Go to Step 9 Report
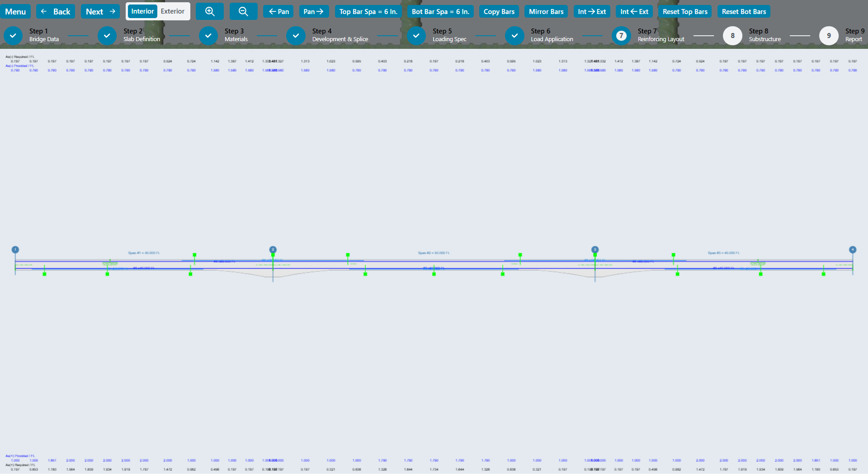The height and width of the screenshot is (474, 868). pyautogui.click(x=829, y=35)
